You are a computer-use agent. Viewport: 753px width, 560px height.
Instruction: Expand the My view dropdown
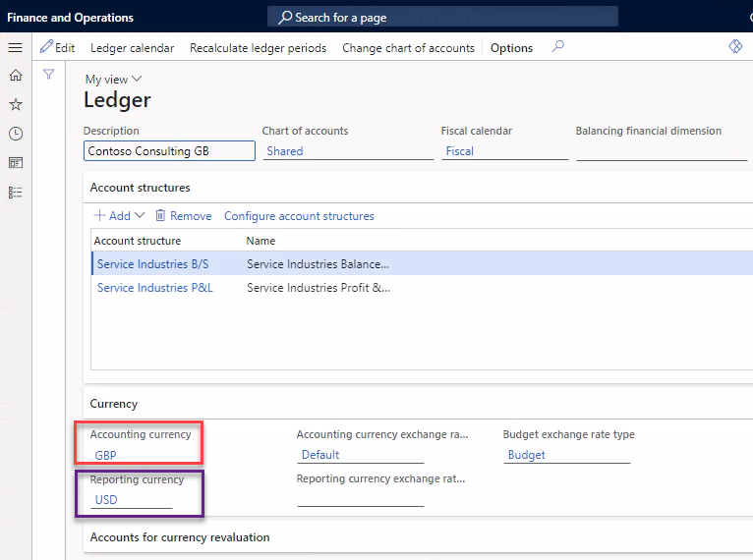[x=113, y=79]
